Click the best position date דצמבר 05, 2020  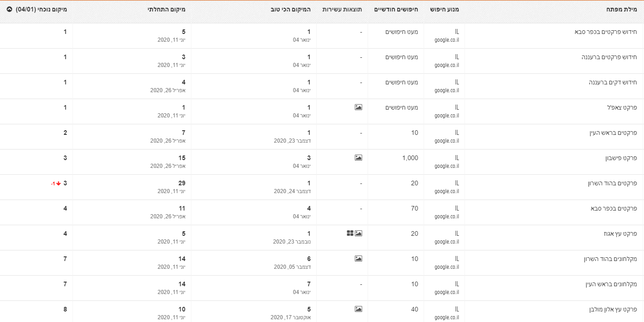coord(292,267)
